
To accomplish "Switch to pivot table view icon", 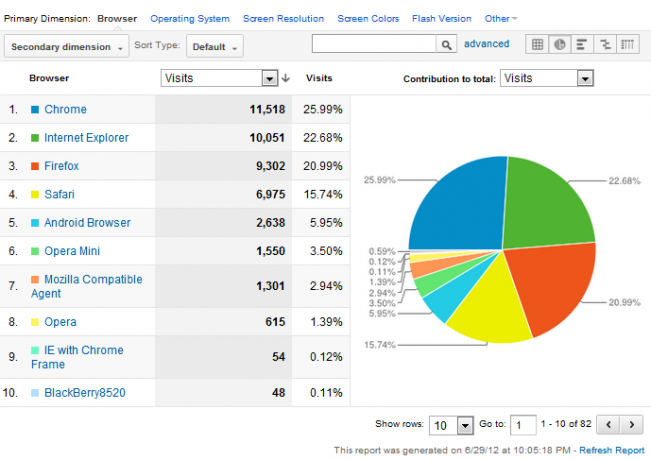I will point(627,44).
